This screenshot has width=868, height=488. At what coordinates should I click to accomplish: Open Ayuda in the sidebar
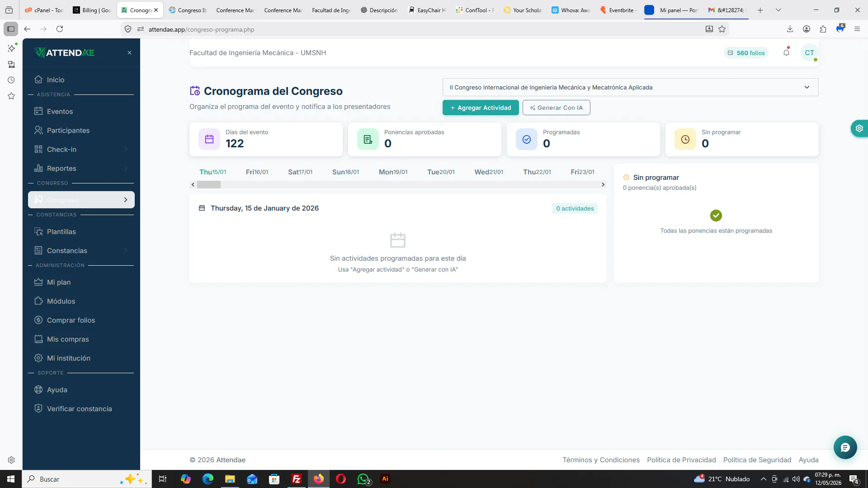coord(81,389)
